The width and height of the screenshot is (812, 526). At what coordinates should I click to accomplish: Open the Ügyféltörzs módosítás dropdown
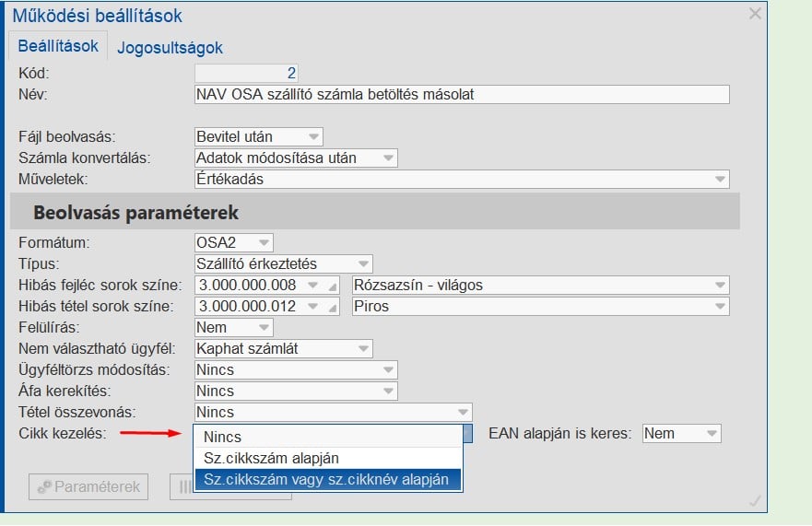tap(296, 369)
